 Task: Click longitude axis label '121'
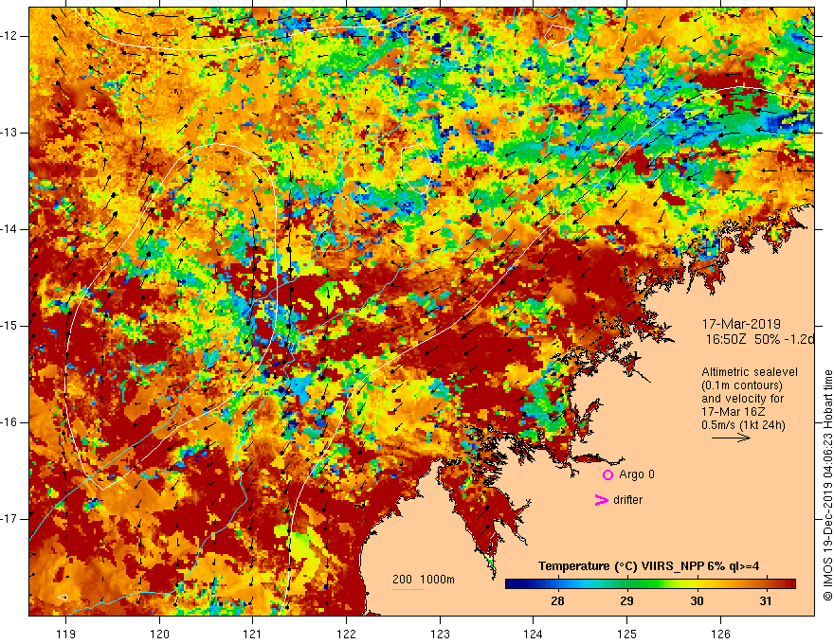[x=252, y=634]
